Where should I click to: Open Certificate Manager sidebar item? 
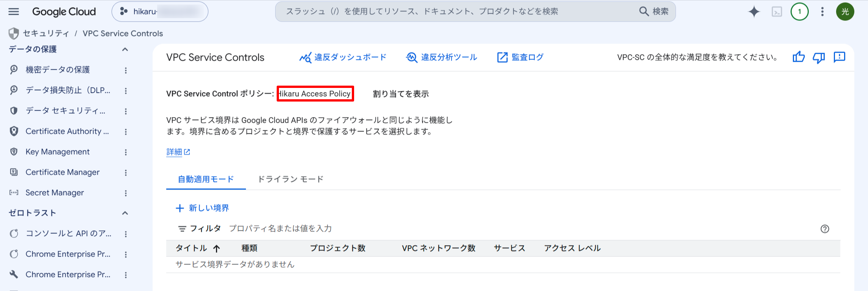63,172
